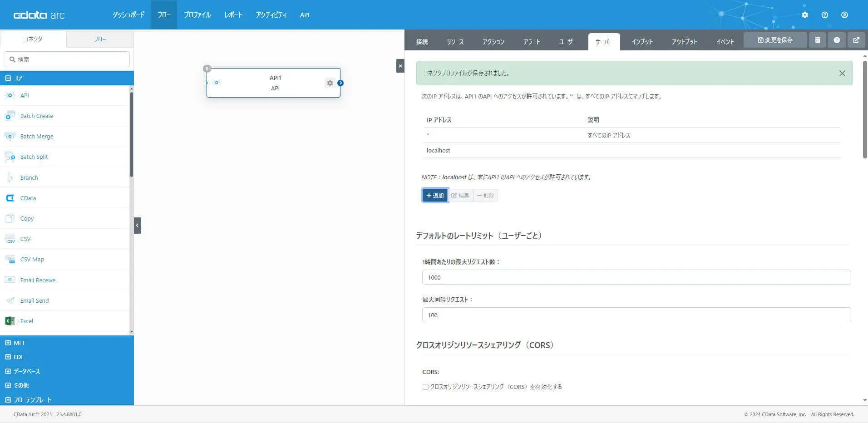Select the Excel connector icon

(10, 321)
